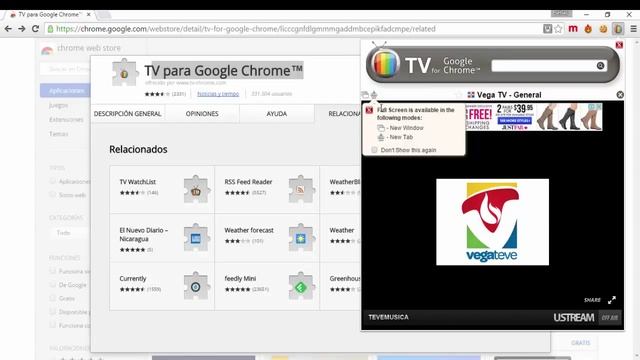Close the TV extension popup with red X

(x=619, y=44)
